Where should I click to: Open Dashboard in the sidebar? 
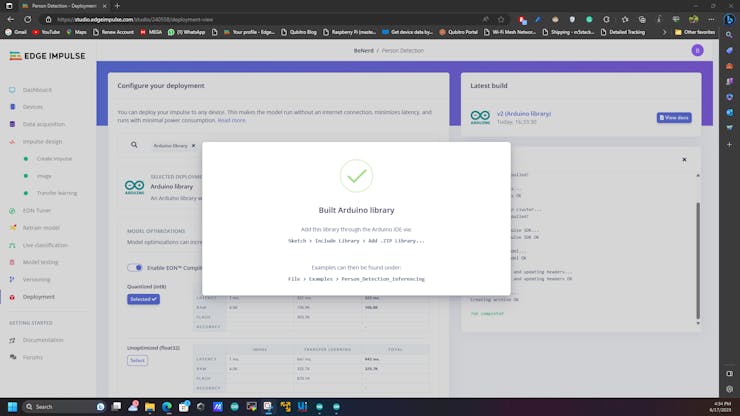click(37, 90)
